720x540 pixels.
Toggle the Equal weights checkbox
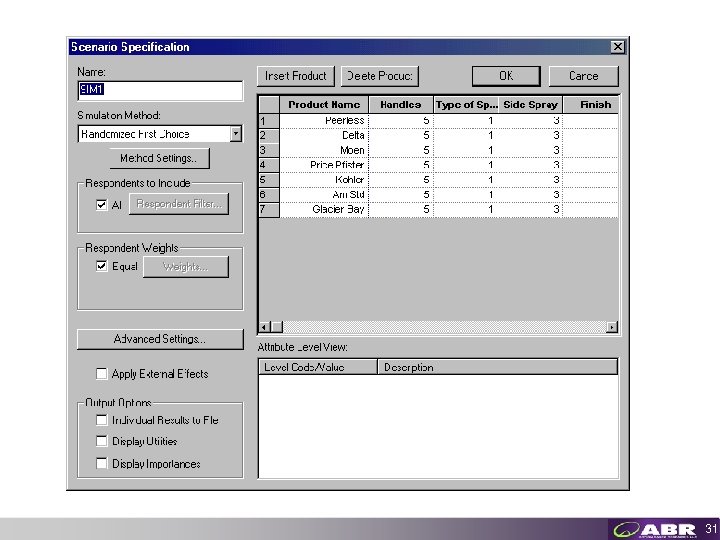click(101, 266)
